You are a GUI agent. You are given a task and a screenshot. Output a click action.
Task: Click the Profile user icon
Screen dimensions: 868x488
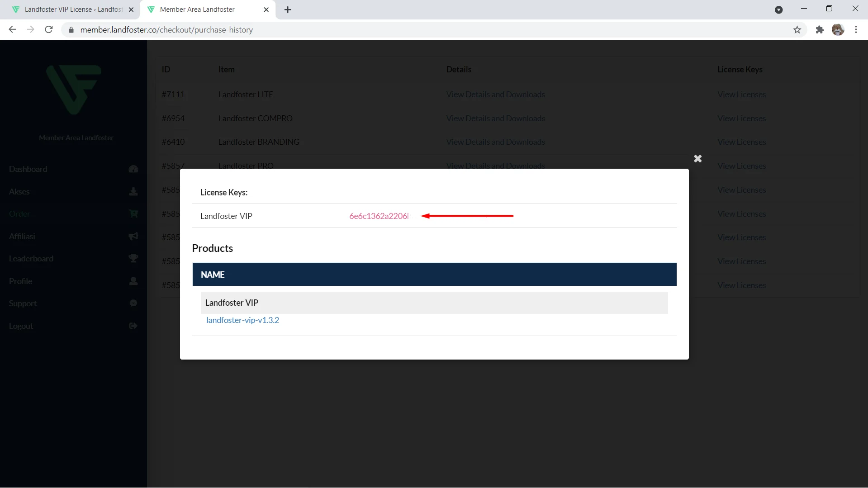click(x=133, y=281)
